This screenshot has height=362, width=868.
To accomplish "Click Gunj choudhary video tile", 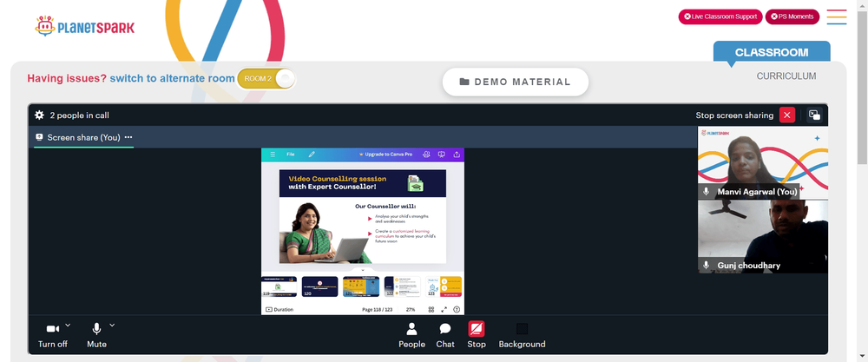I will (763, 236).
